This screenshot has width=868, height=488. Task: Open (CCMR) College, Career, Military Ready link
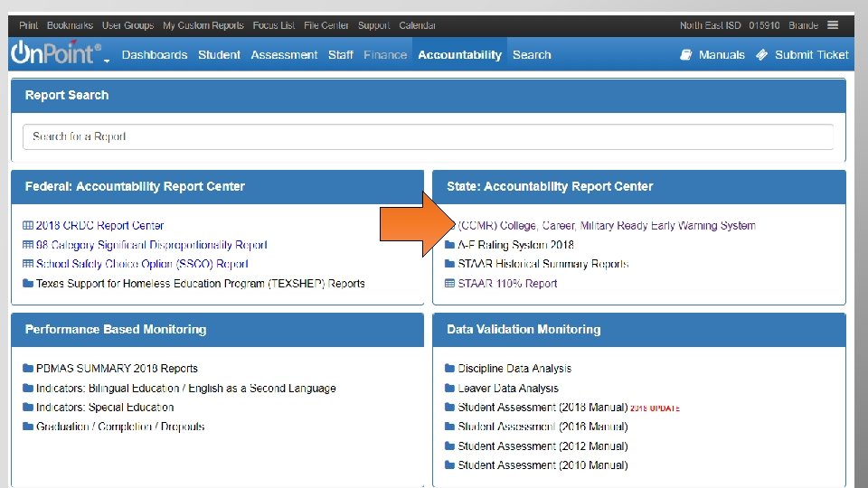click(607, 225)
